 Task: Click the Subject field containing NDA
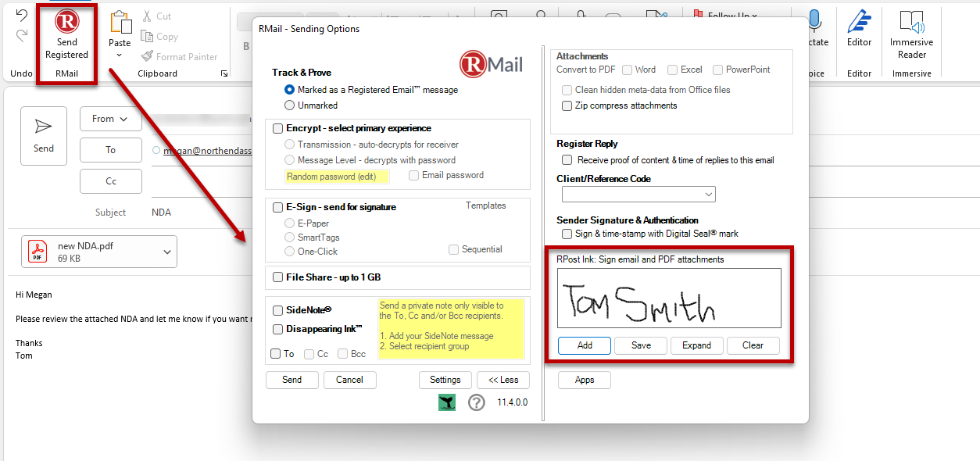point(161,213)
